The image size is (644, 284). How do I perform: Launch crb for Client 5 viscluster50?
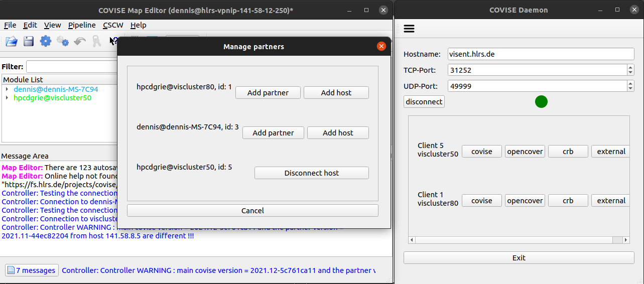(568, 151)
